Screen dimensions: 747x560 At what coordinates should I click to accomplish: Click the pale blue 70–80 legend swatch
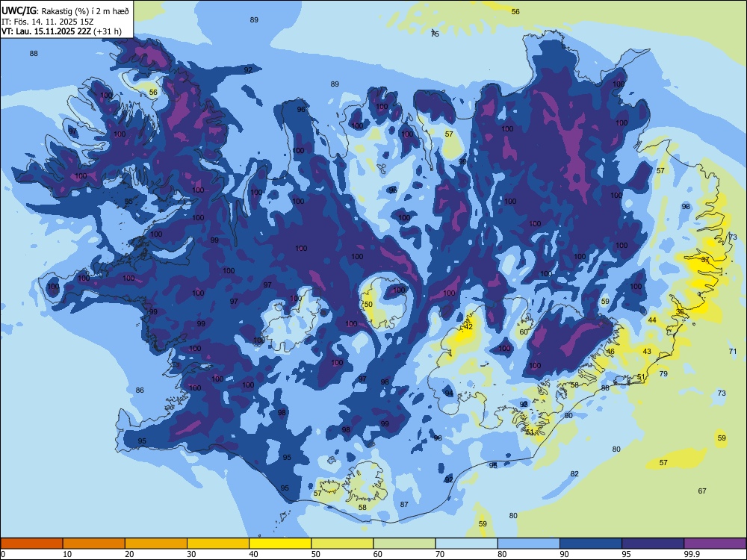(466, 544)
